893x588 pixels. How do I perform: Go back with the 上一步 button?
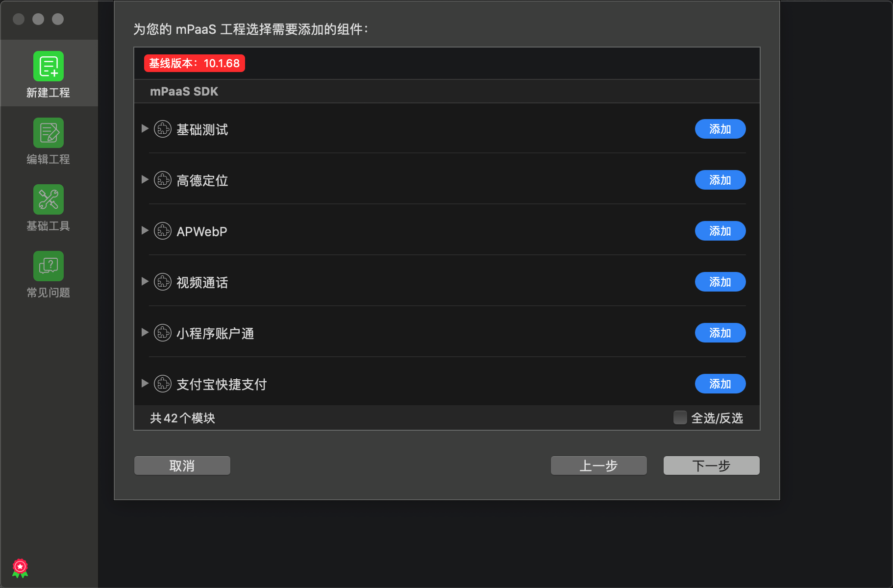(599, 465)
